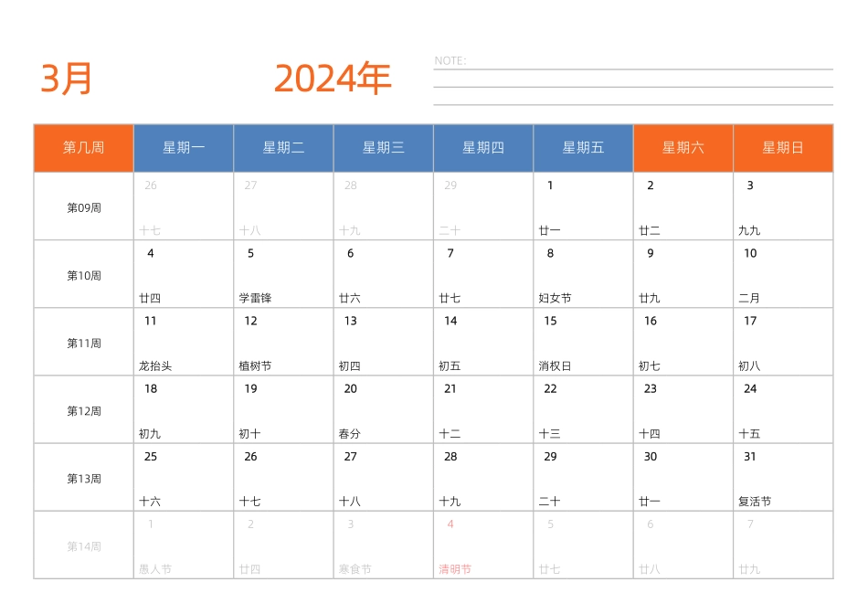Select the "星期三" column header
This screenshot has width=868, height=614.
click(x=384, y=148)
